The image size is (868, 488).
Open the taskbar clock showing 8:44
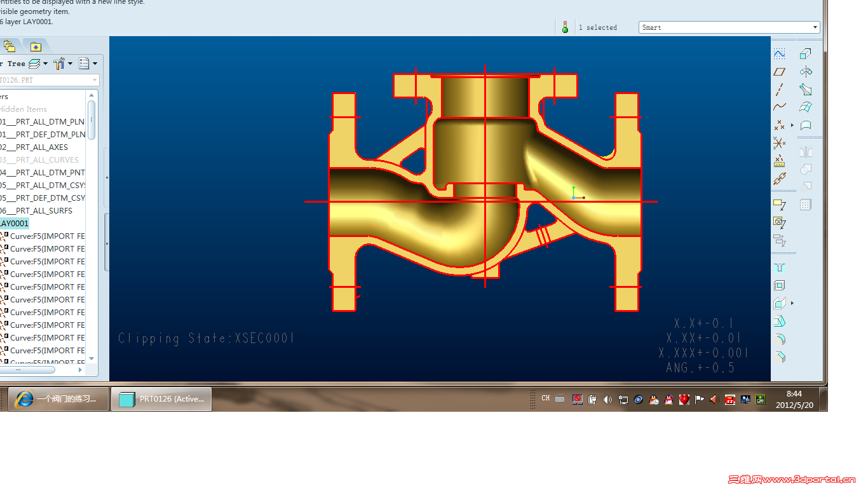click(794, 400)
